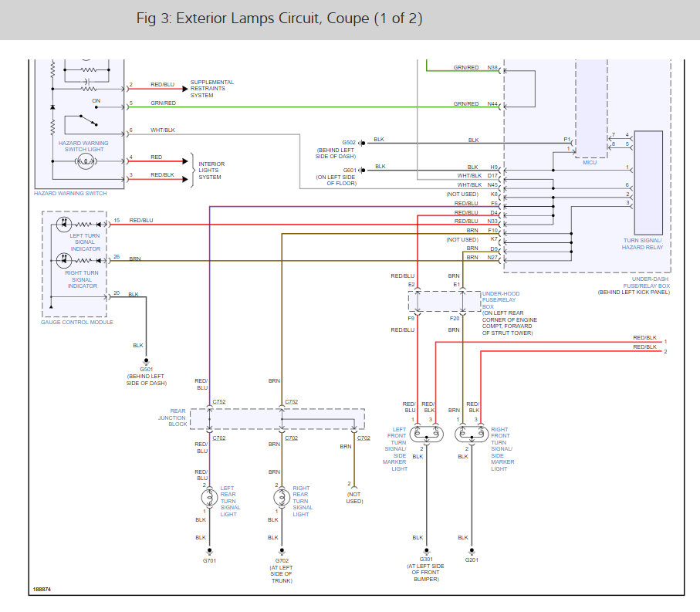Screen dimensions: 700x612
Task: Click the G301 ground point symbol
Action: point(426,551)
